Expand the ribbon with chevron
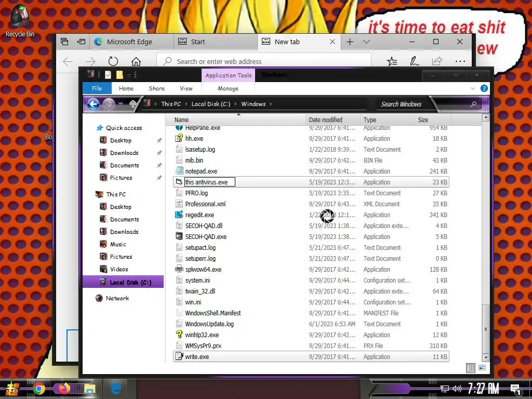Screen dimensions: 532x399 pos(473,88)
